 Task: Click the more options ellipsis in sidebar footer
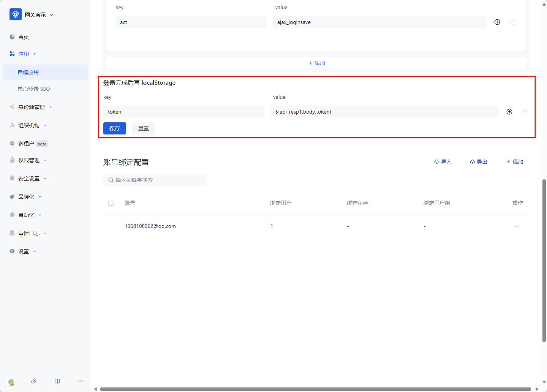[81, 381]
